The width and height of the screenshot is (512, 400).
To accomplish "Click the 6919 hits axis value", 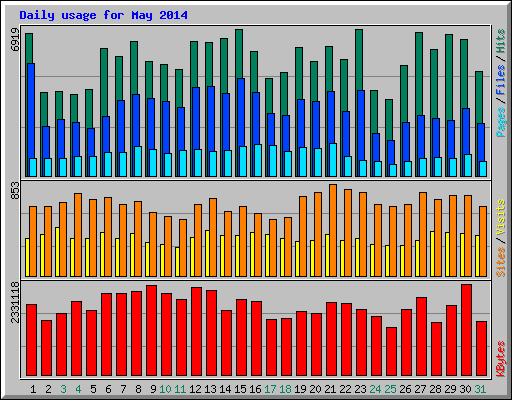I will click(15, 39).
